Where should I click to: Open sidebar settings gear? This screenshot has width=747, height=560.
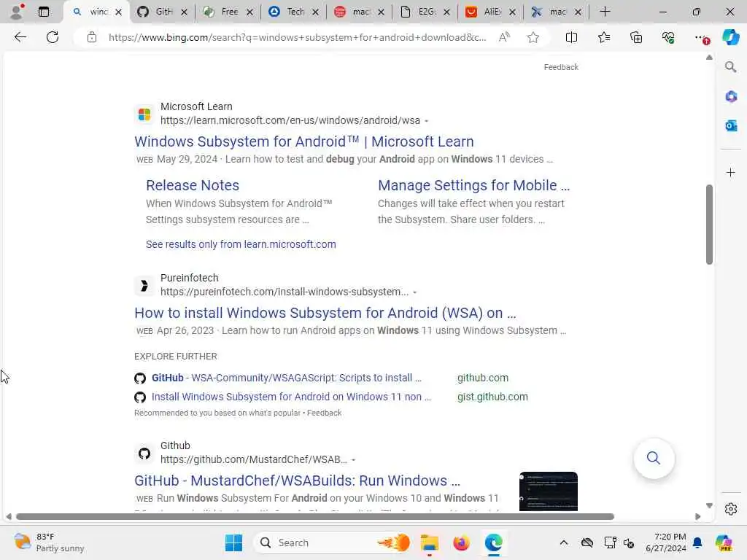point(731,509)
